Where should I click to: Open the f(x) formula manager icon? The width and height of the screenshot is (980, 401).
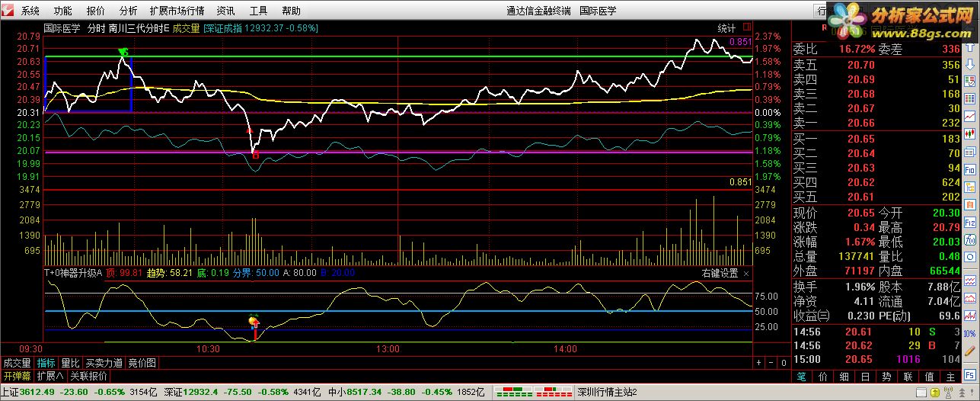969,241
